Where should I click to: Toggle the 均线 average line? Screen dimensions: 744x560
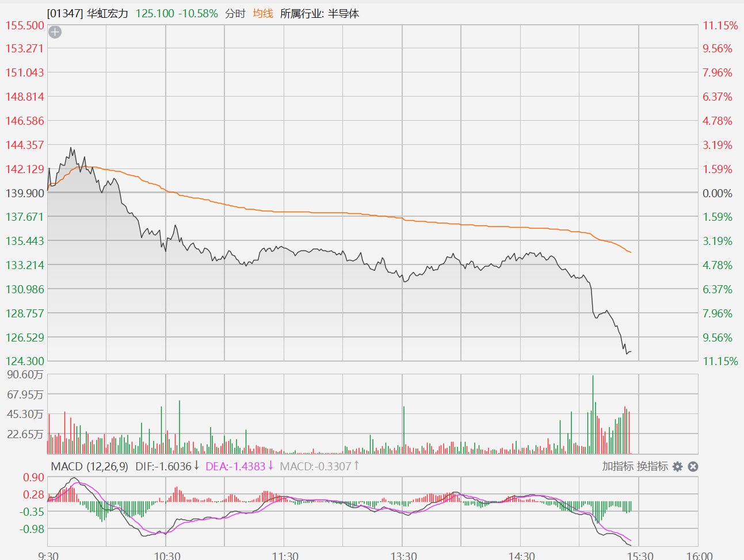pyautogui.click(x=263, y=13)
